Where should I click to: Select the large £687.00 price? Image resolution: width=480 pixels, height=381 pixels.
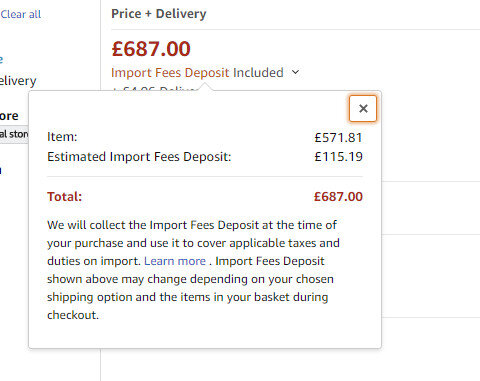[x=151, y=49]
